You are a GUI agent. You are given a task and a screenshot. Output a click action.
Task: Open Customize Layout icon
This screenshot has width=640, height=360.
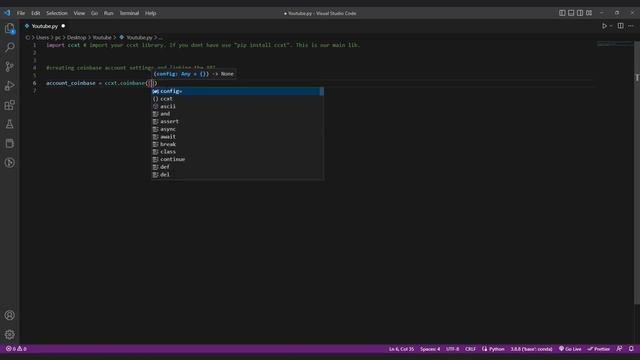pos(589,13)
